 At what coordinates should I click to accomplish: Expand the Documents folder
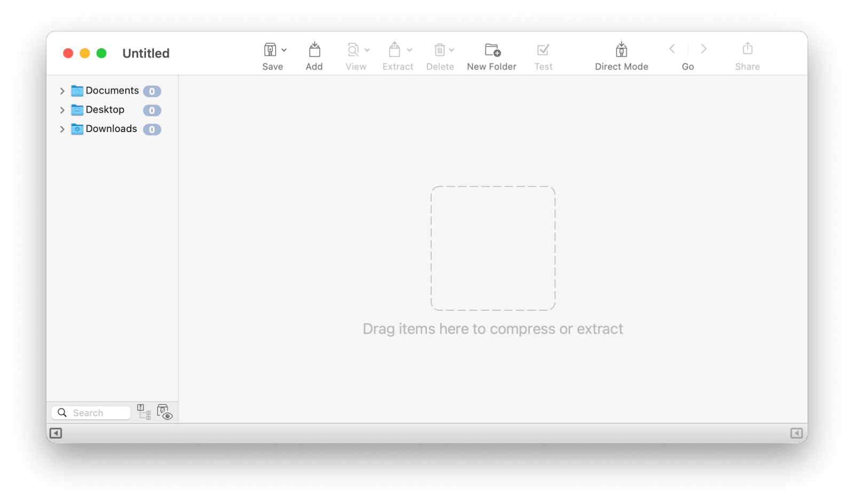[x=62, y=91]
